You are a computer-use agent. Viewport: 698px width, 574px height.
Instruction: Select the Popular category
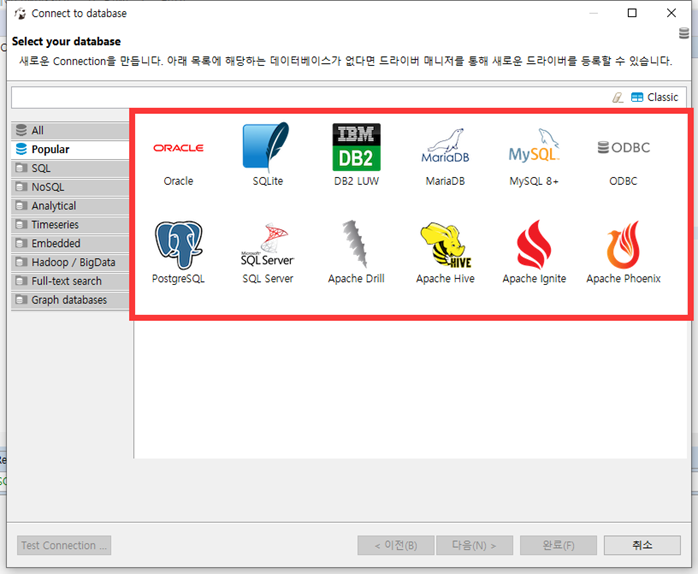tap(70, 149)
